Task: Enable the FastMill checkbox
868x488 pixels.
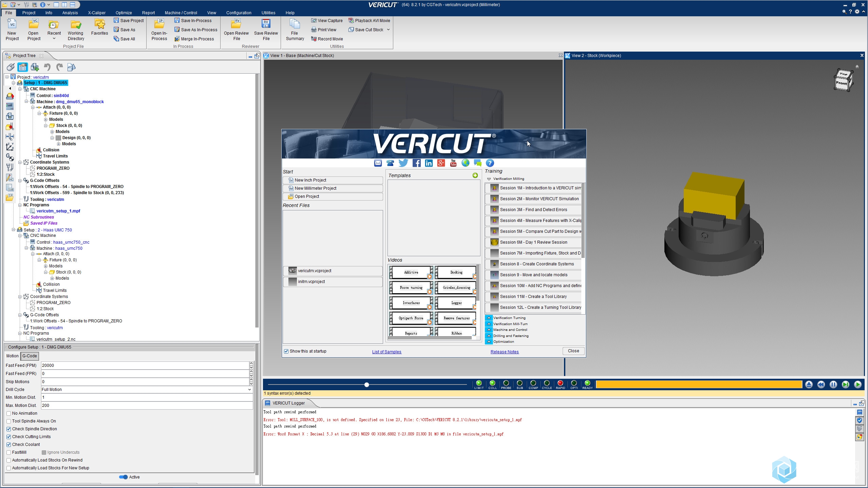Action: pyautogui.click(x=9, y=452)
